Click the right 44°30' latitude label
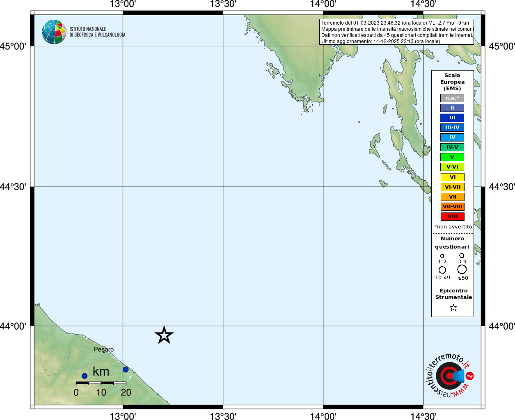Image resolution: width=515 pixels, height=420 pixels. [x=502, y=187]
